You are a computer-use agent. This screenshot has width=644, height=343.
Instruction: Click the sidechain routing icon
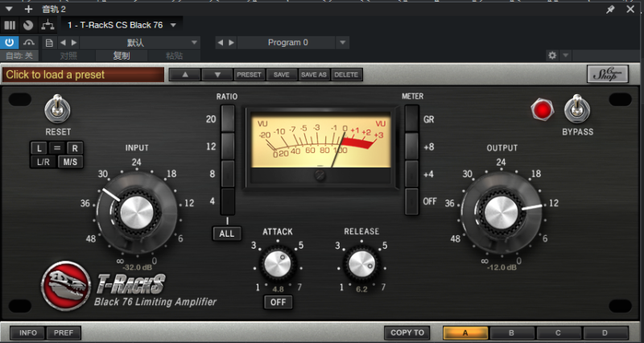point(46,25)
